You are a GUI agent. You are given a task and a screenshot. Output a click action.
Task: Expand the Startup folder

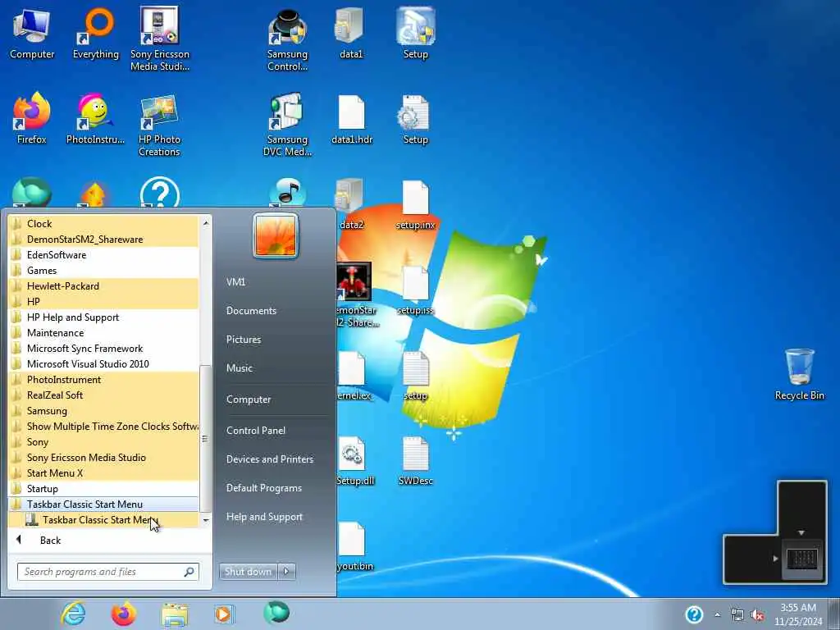pyautogui.click(x=103, y=489)
